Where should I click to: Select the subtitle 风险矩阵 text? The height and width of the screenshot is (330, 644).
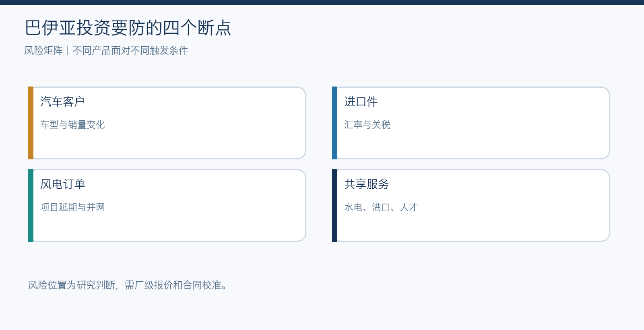pyautogui.click(x=43, y=51)
